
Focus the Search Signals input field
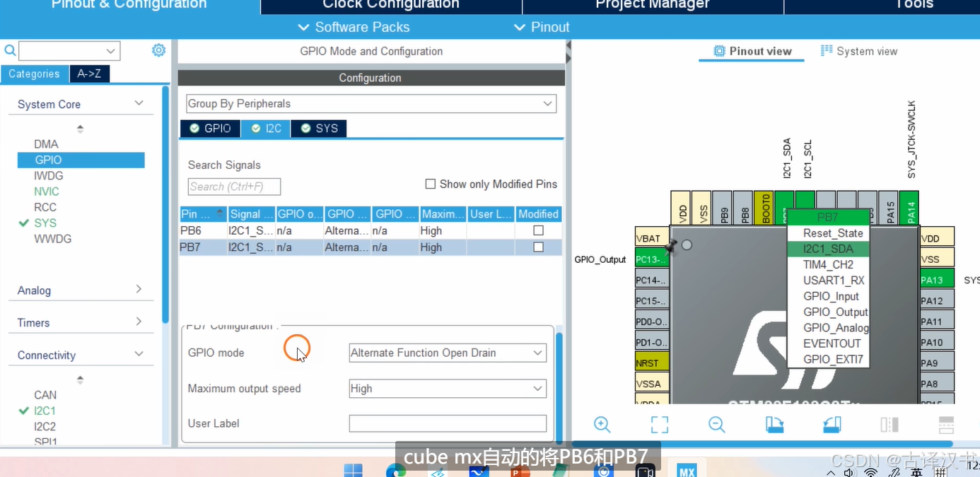234,187
